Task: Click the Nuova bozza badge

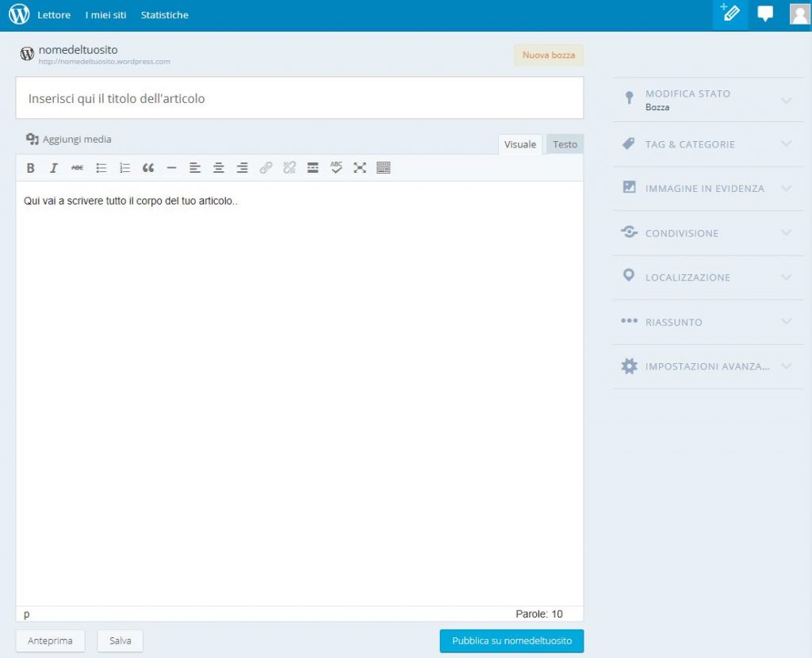Action: tap(549, 55)
